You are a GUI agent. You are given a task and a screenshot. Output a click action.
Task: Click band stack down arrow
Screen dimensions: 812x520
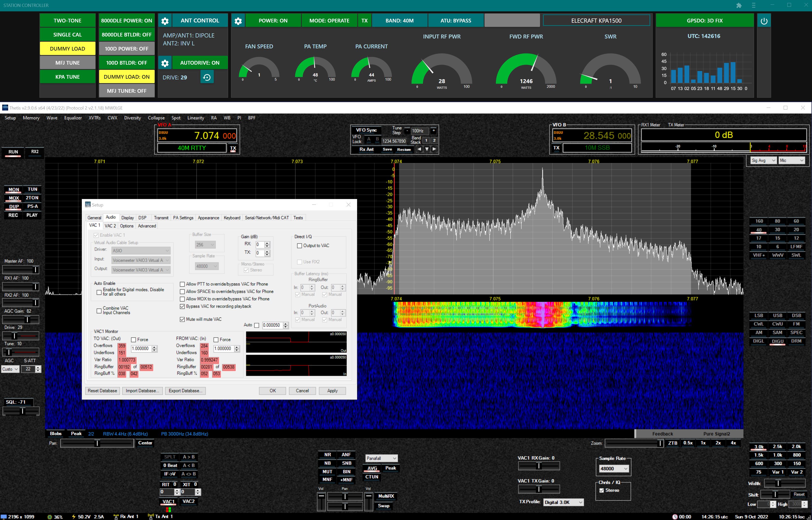427,149
